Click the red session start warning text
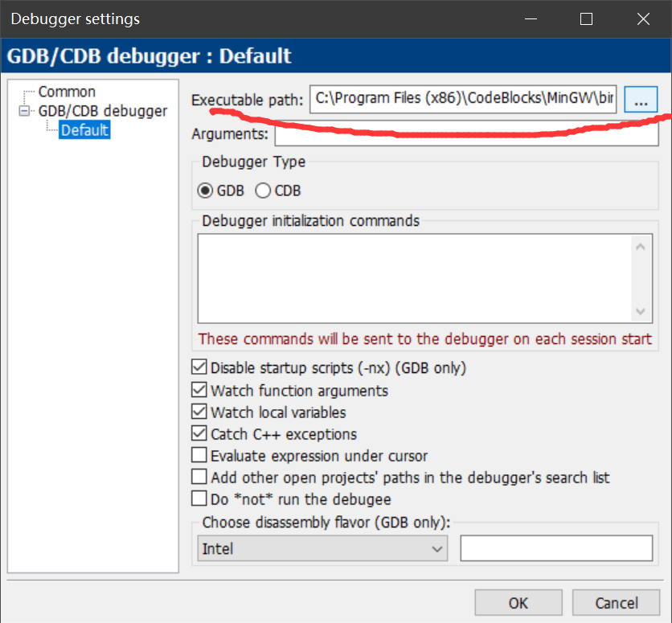Image resolution: width=672 pixels, height=623 pixels. pyautogui.click(x=424, y=339)
